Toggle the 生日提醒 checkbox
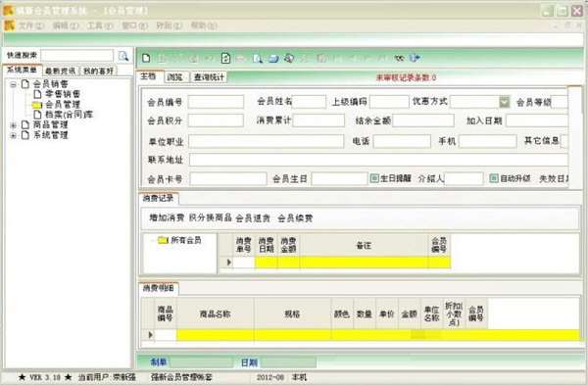The image size is (588, 385). coord(374,178)
